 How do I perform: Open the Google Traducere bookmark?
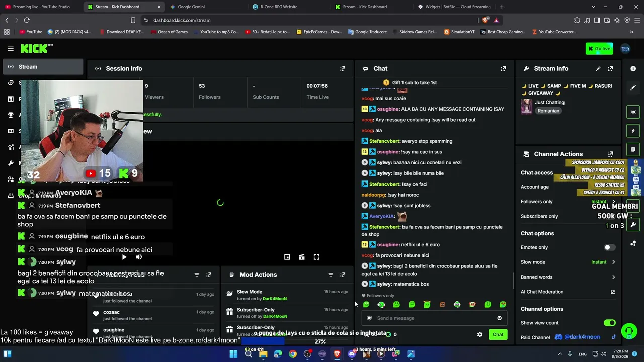tap(367, 32)
